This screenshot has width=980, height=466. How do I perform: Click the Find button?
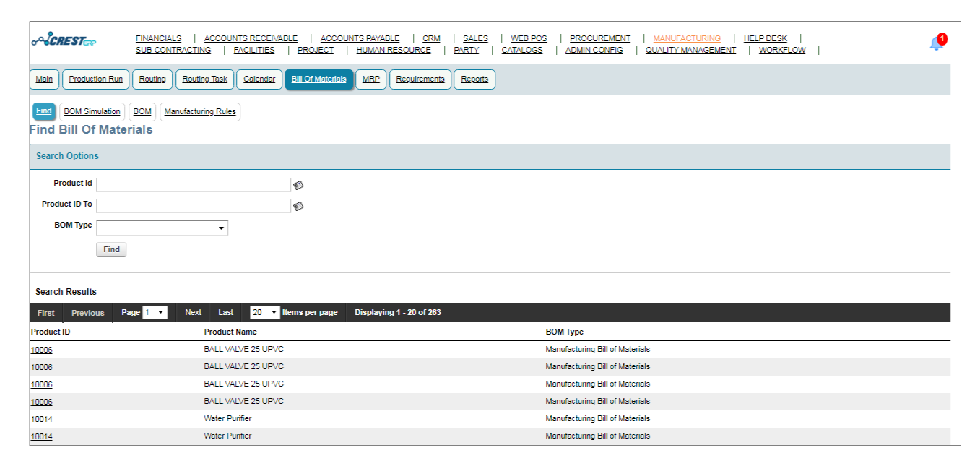[x=110, y=249]
